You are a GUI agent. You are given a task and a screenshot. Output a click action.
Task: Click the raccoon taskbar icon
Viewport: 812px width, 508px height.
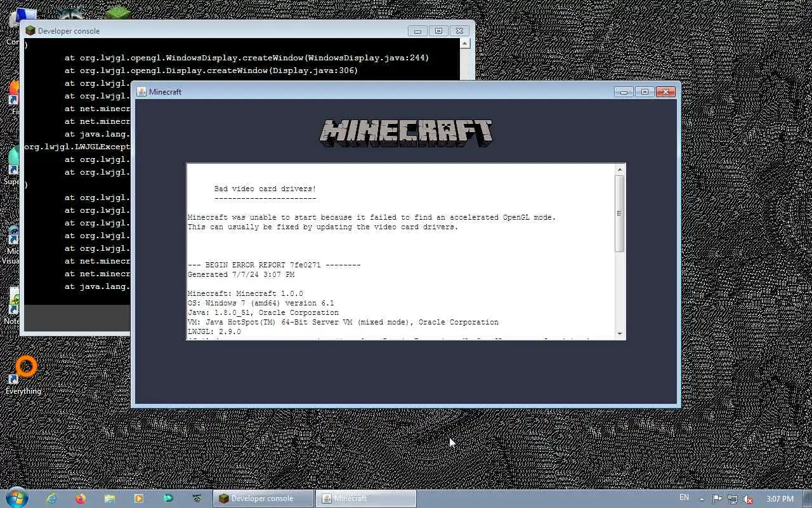[197, 498]
